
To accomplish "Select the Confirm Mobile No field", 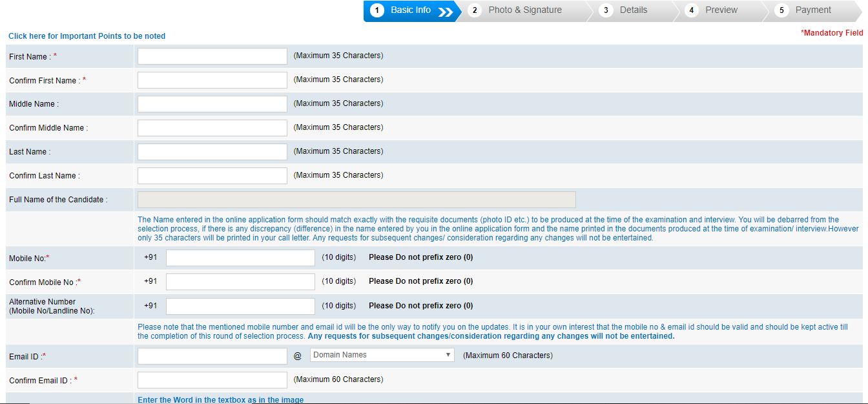I will pyautogui.click(x=240, y=282).
